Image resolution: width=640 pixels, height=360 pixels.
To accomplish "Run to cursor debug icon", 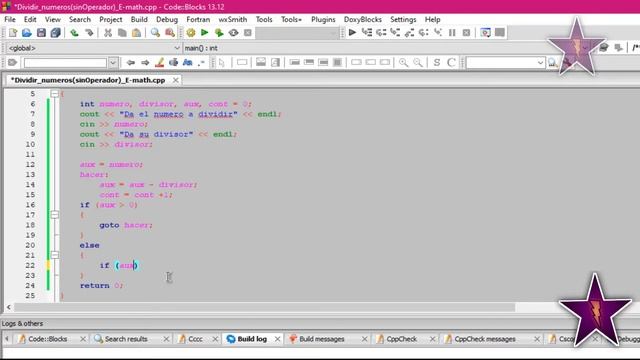I will 367,33.
